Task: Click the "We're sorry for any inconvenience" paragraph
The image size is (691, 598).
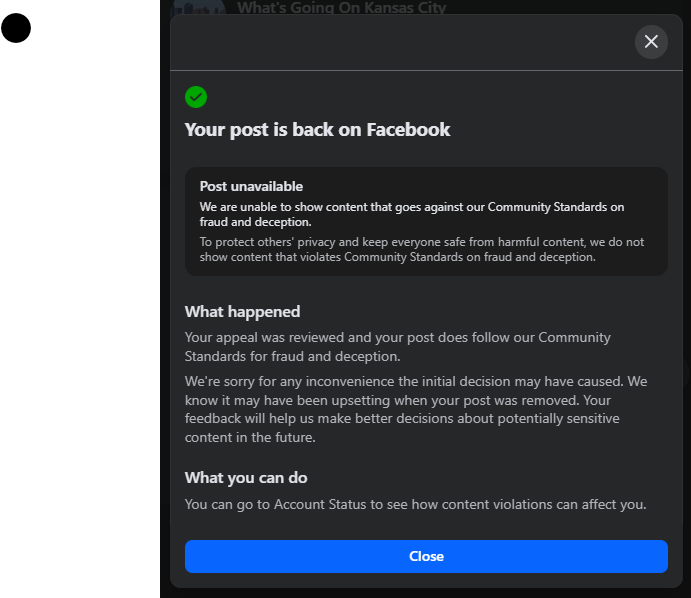Action: (x=416, y=409)
